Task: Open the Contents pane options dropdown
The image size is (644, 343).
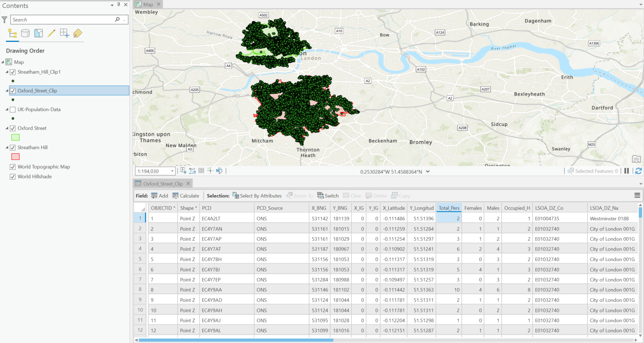Action: click(112, 5)
